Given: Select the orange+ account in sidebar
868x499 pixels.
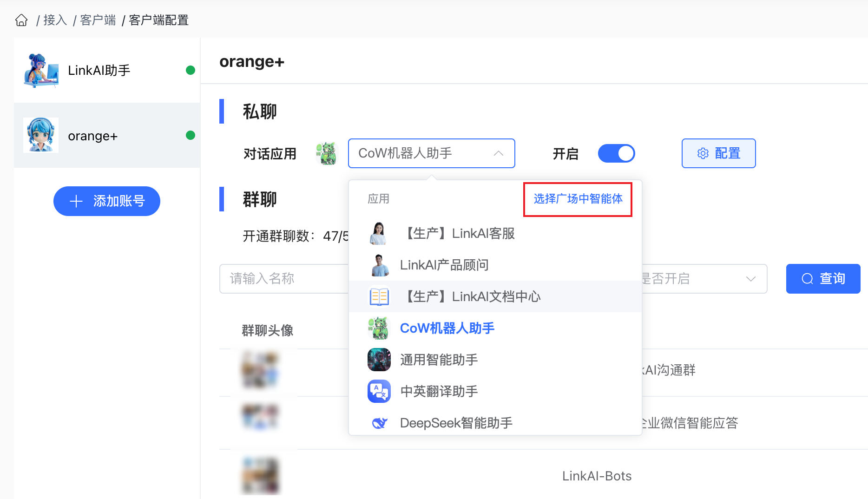Looking at the screenshot, I should [107, 135].
